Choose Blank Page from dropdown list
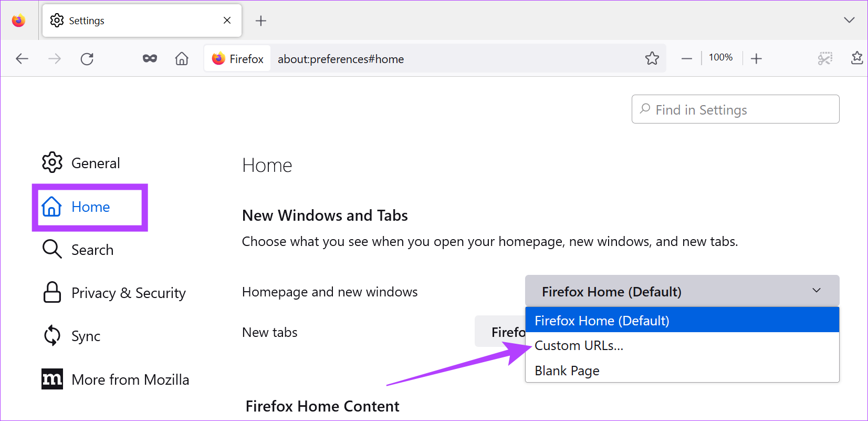 [x=567, y=371]
